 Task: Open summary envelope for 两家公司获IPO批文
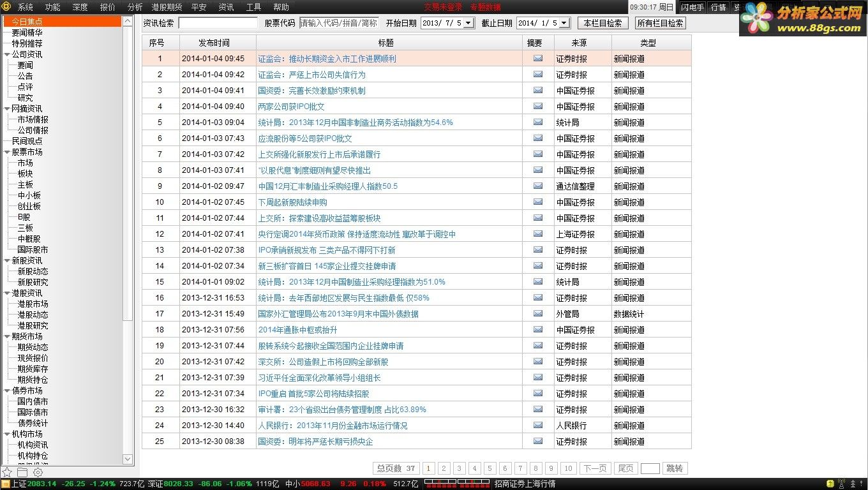pyautogui.click(x=538, y=106)
